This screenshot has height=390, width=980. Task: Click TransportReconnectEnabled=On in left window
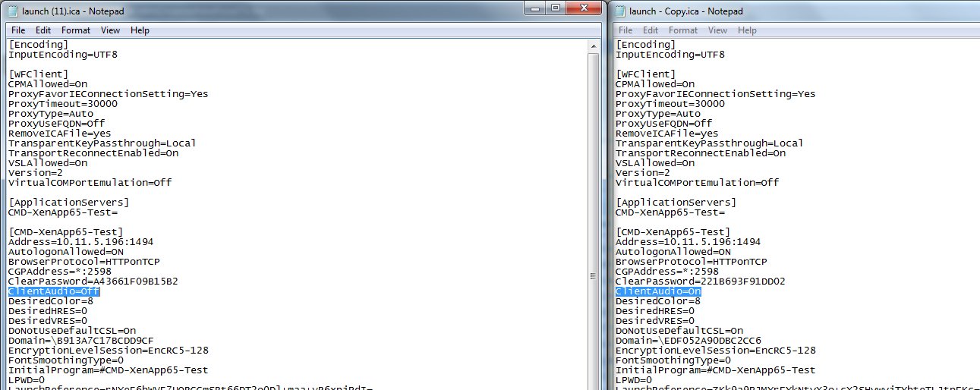(93, 153)
